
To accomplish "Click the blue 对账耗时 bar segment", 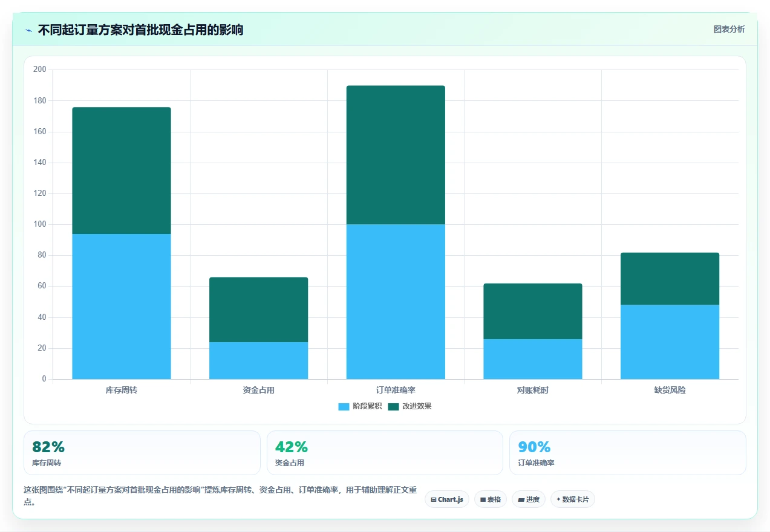I will (x=533, y=359).
